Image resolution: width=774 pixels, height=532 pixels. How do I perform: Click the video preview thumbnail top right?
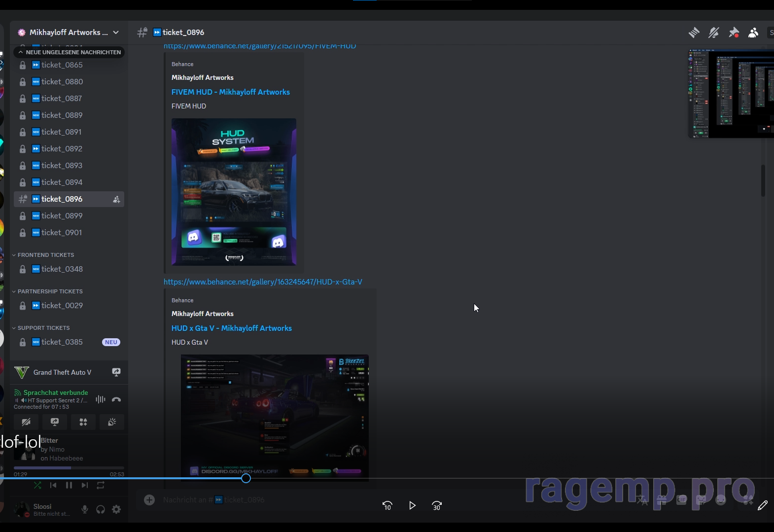tap(731, 93)
